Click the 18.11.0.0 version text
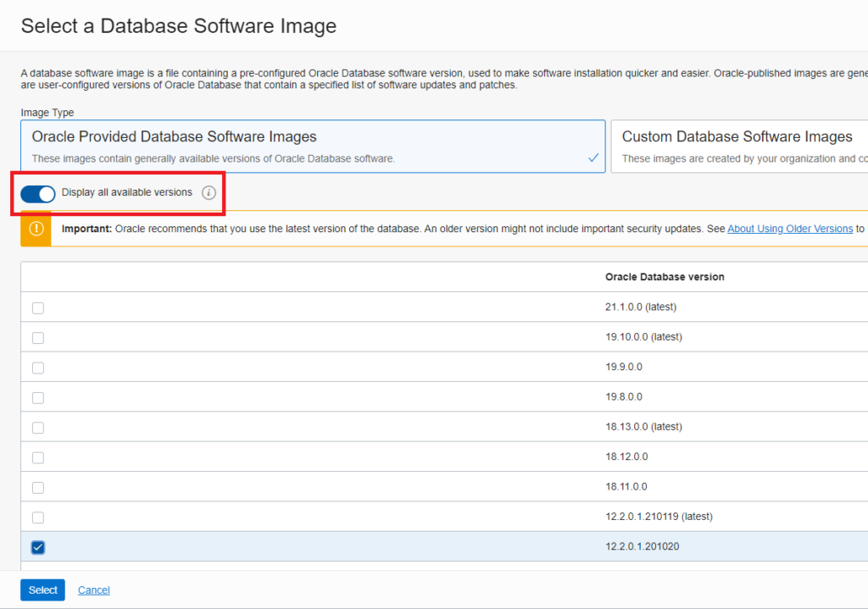Image resolution: width=868 pixels, height=609 pixels. click(x=626, y=486)
